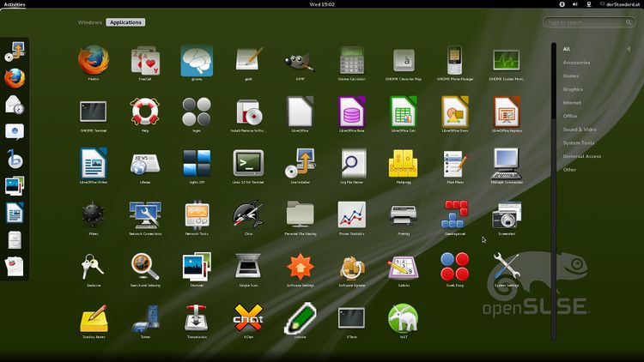
Task: Switch to the Windows tab
Action: (x=89, y=22)
